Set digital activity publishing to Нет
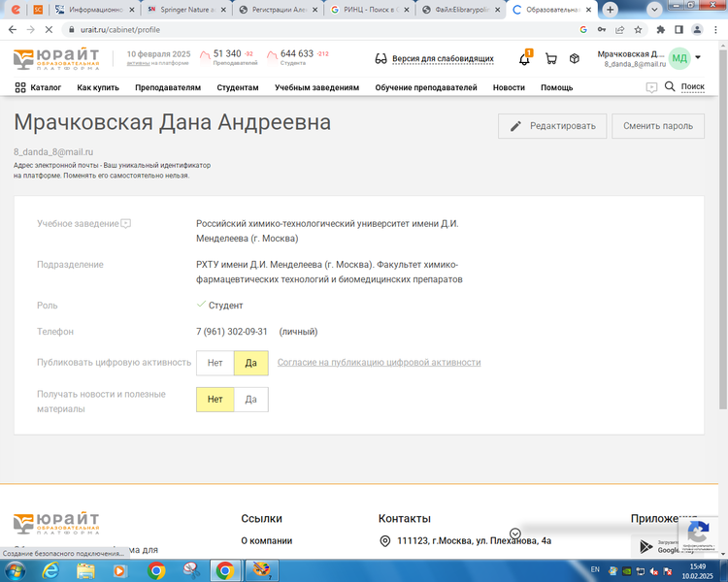Viewport: 728px width, 582px height. 215,363
